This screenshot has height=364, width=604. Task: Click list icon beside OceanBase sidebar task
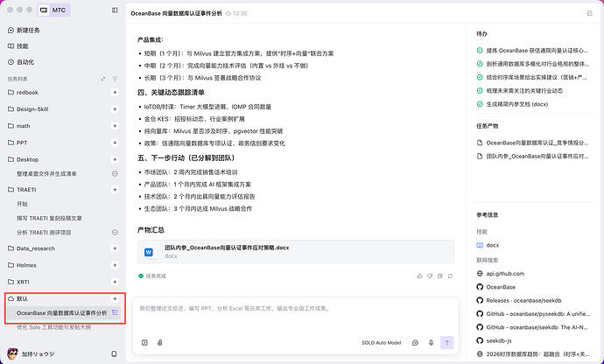click(x=115, y=312)
